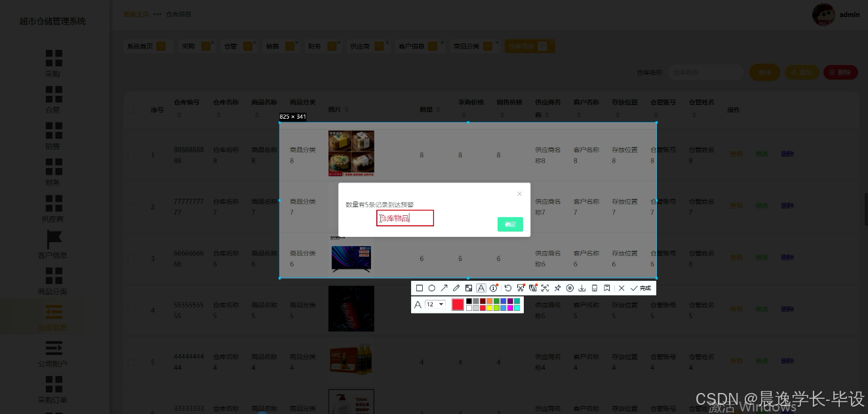The height and width of the screenshot is (414, 868).
Task: Click 确定 in the warning dialog
Action: [x=510, y=224]
